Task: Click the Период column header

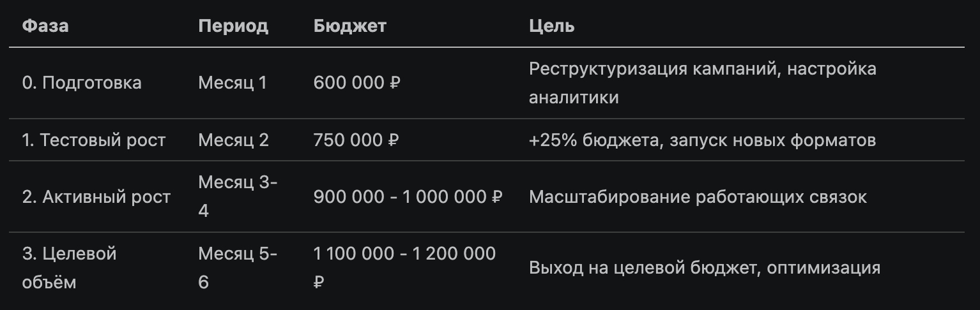Action: click(233, 26)
